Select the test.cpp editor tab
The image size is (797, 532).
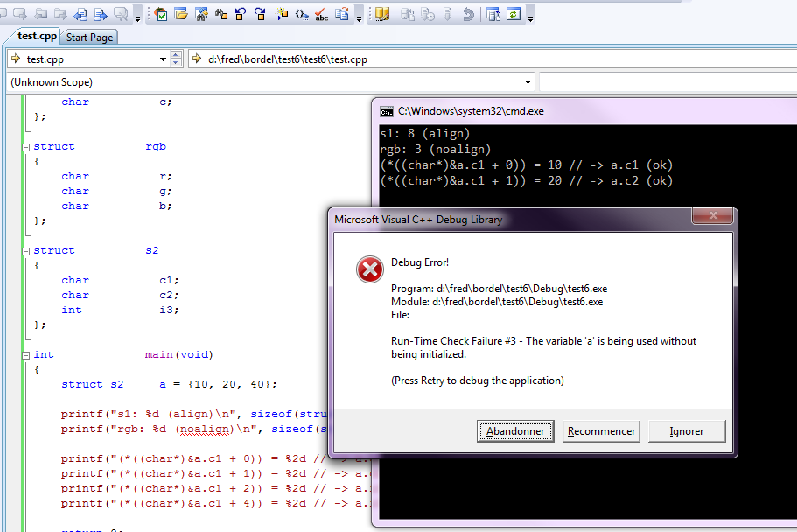pos(37,36)
